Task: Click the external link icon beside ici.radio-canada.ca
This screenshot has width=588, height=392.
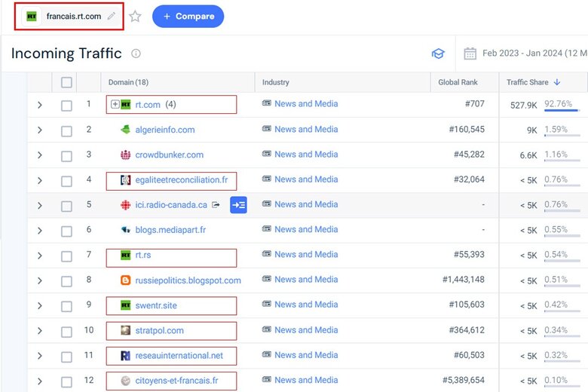Action: point(216,205)
